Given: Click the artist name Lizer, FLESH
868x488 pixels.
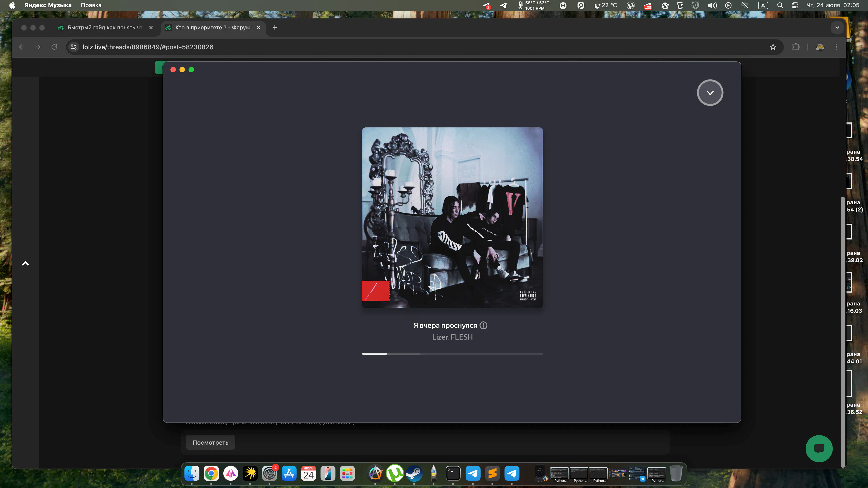Looking at the screenshot, I should [452, 337].
